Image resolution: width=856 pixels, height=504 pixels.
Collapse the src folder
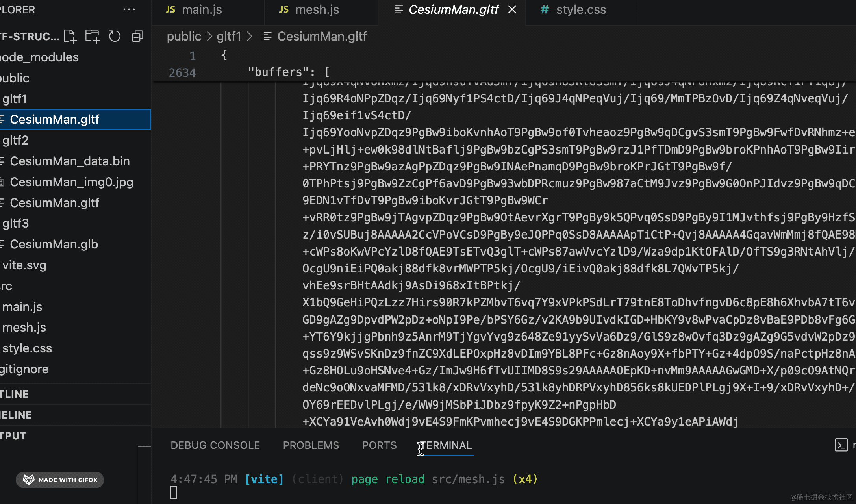[x=75, y=286]
